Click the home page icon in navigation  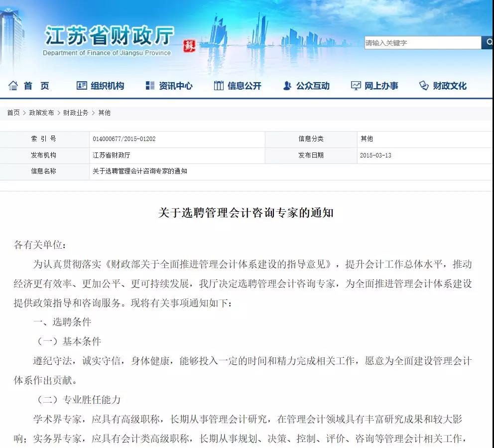pyautogui.click(x=14, y=85)
